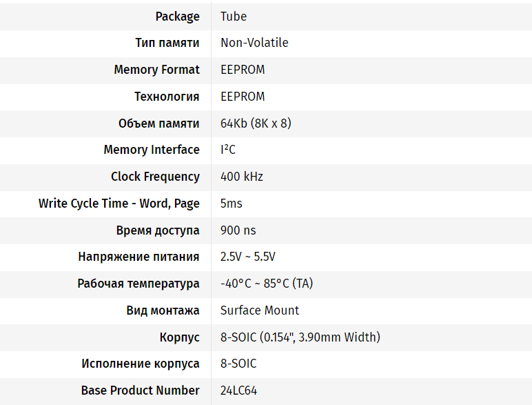Click the 'Surface Mount' mounting value
This screenshot has width=532, height=405.
click(x=260, y=310)
